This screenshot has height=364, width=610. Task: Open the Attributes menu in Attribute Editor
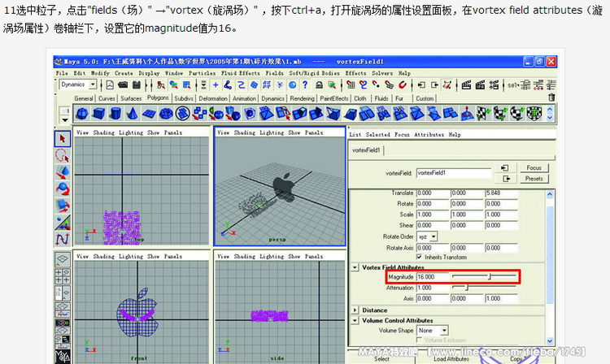coord(429,134)
